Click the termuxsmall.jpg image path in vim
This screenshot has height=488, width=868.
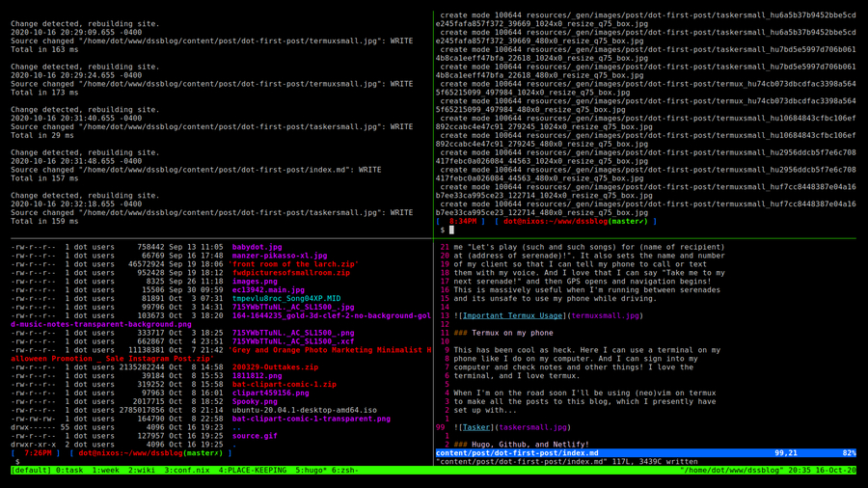605,316
